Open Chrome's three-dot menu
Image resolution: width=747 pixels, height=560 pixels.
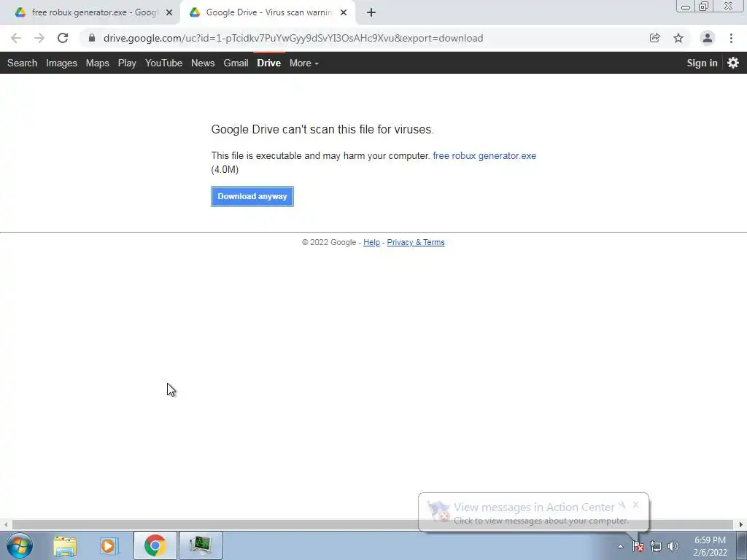pos(731,38)
